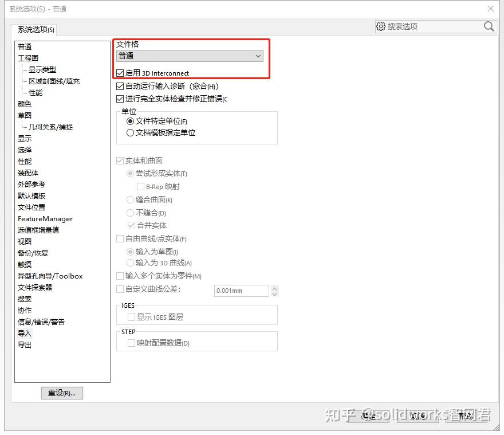This screenshot has height=435, width=504.
Task: Select 颜色 in the left list
Action: coord(25,104)
